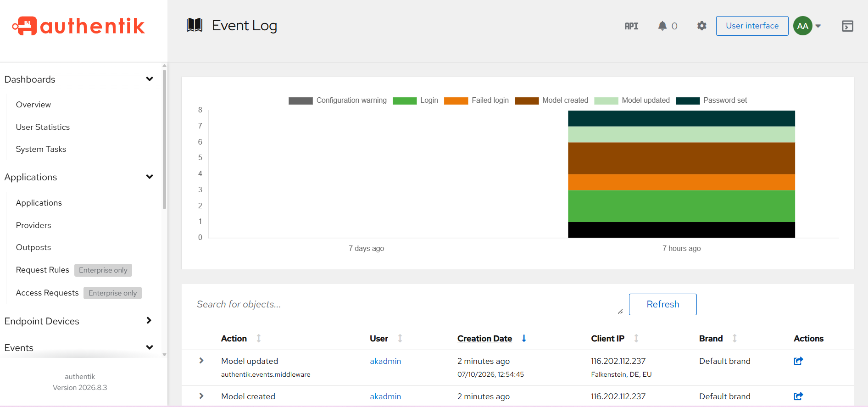The width and height of the screenshot is (868, 407).
Task: Expand the Model updated event row
Action: point(201,361)
